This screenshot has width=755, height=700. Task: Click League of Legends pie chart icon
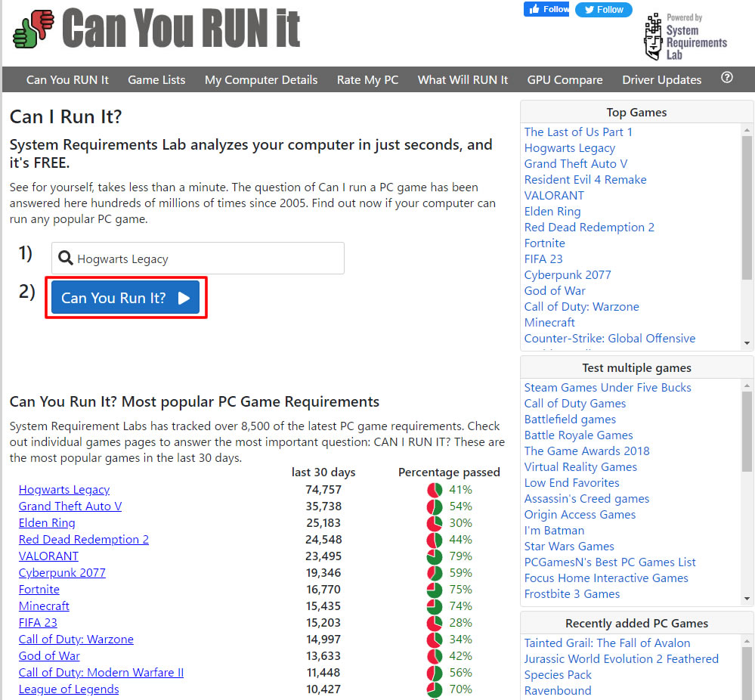pos(435,689)
